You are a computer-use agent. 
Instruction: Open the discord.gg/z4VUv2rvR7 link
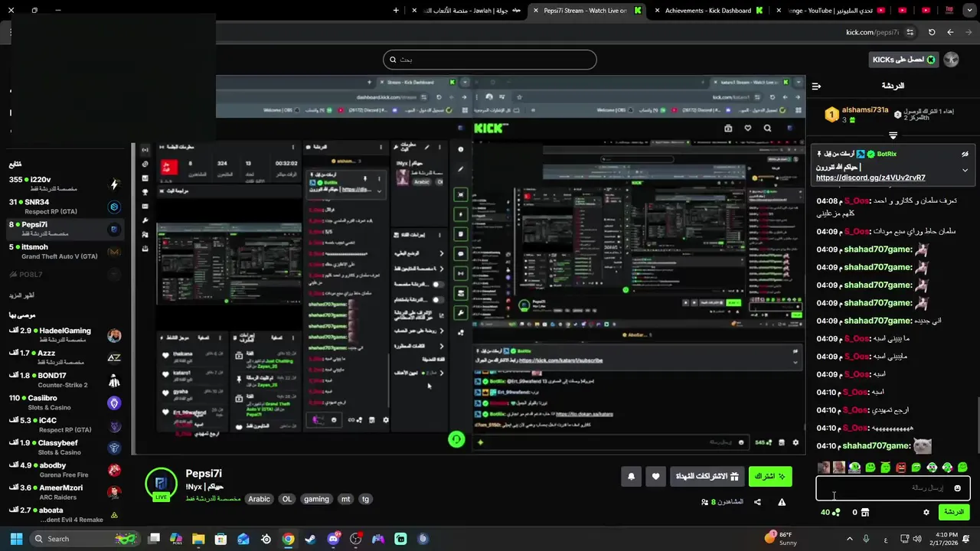tap(871, 178)
